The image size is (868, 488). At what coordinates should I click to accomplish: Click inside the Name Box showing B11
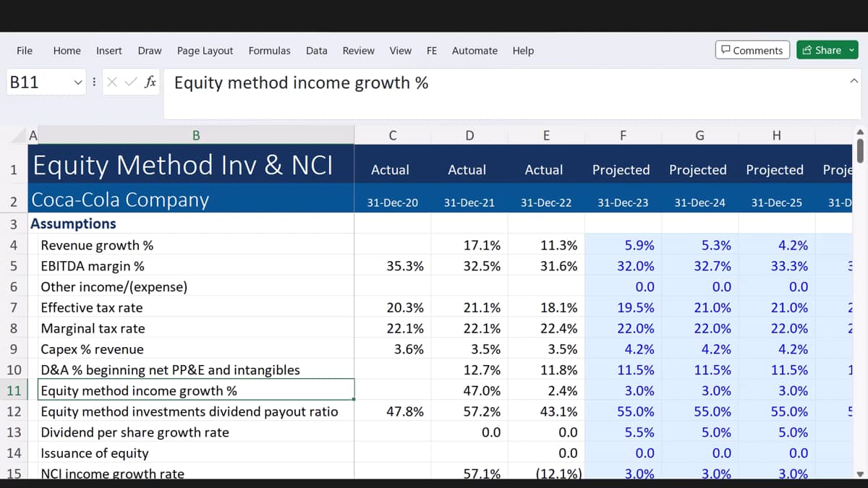38,82
